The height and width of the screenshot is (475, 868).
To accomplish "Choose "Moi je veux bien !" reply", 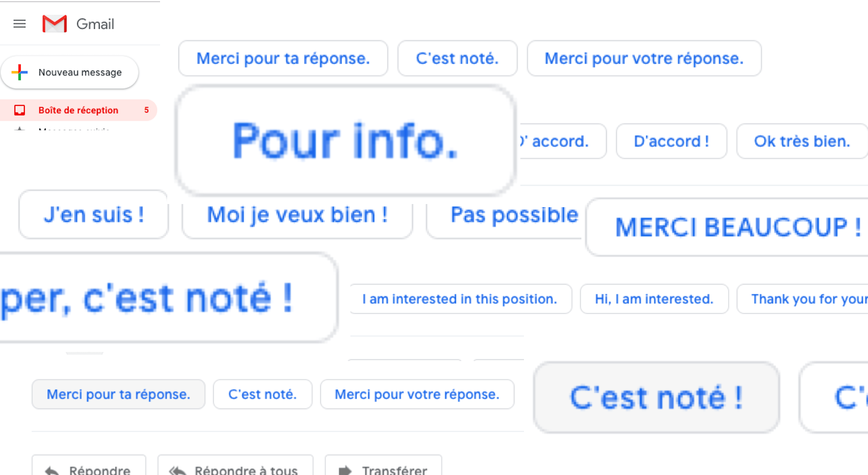I will coord(297,214).
